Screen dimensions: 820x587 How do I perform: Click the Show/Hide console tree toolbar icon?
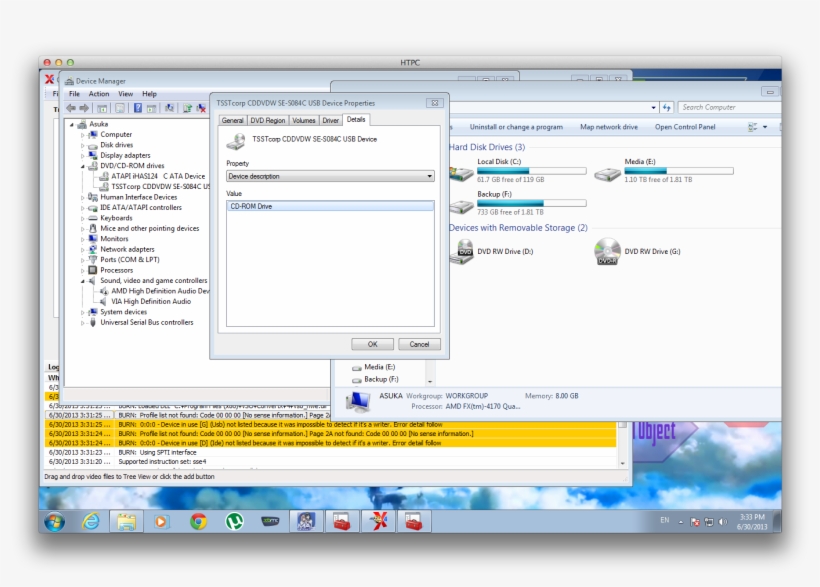102,108
